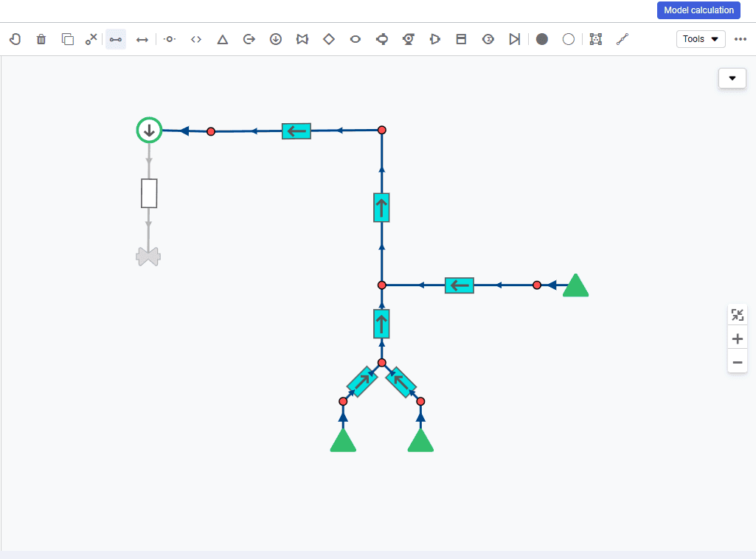Select the diamond element tool
Viewport: 756px width, 559px height.
point(329,39)
